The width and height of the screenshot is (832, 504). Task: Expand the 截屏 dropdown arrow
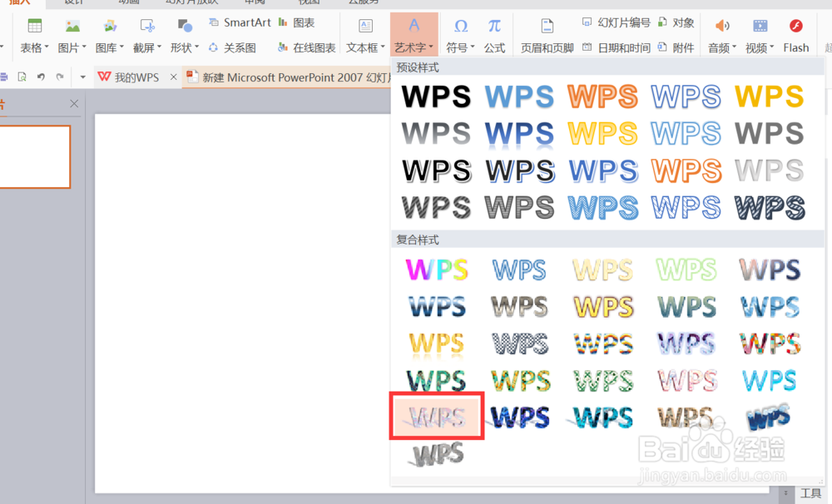click(159, 47)
